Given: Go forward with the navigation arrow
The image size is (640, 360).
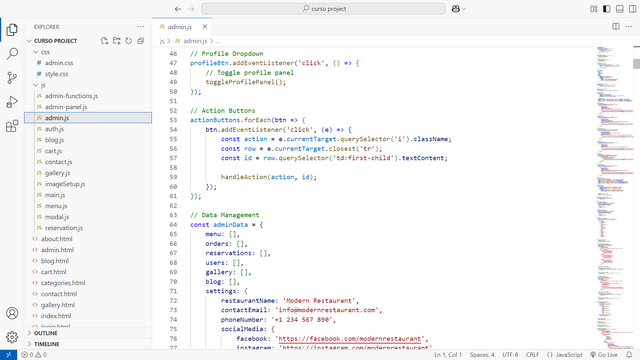Looking at the screenshot, I should (x=191, y=9).
